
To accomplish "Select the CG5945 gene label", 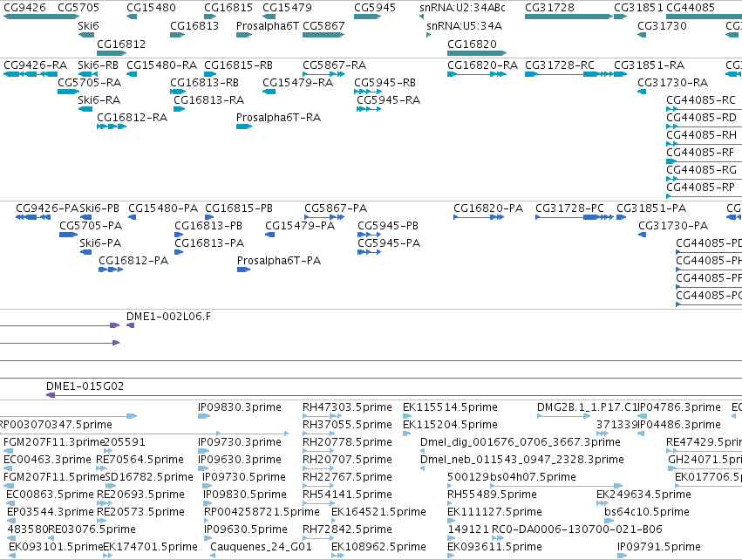I will [x=375, y=8].
